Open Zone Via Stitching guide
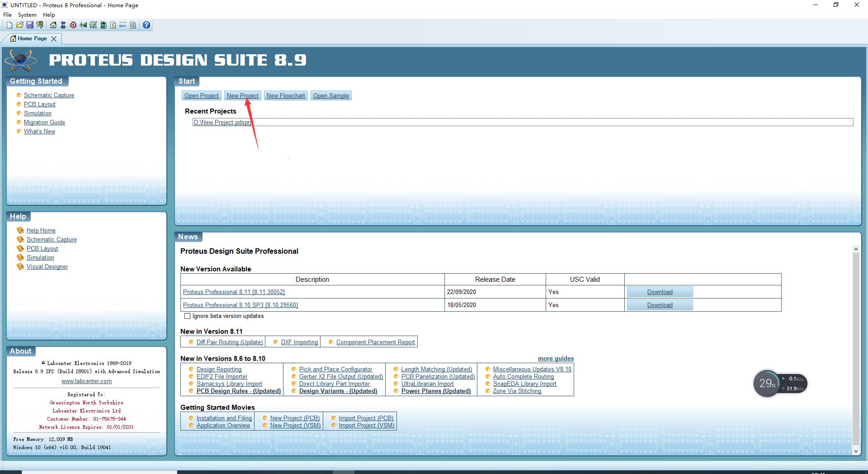The width and height of the screenshot is (868, 474). point(517,391)
